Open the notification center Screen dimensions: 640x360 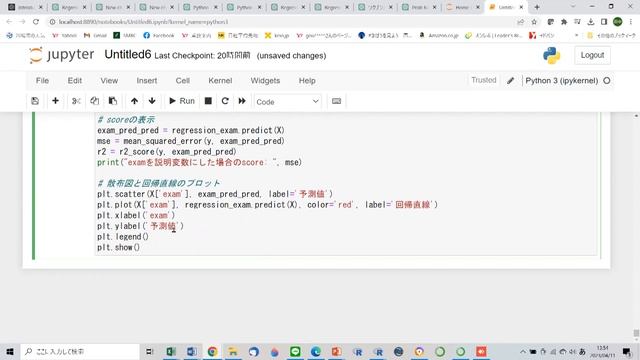point(627,351)
